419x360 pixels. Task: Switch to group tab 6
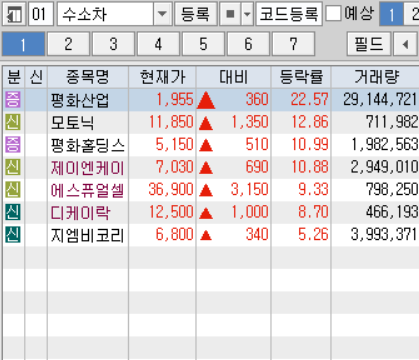point(248,44)
